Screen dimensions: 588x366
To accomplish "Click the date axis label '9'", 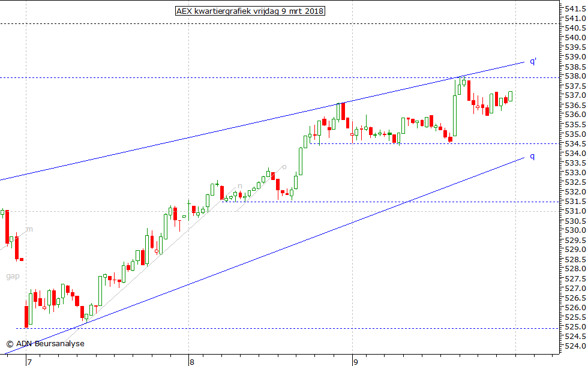I will (355, 362).
